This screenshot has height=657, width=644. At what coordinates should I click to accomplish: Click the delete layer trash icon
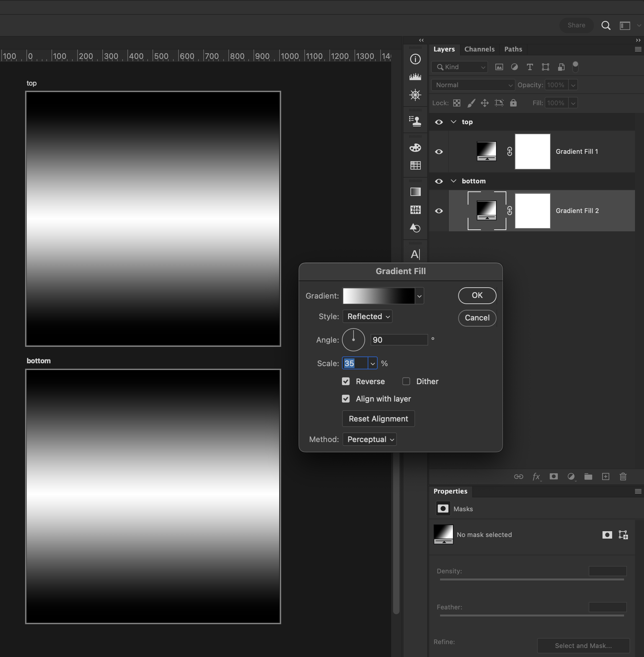[x=623, y=477]
